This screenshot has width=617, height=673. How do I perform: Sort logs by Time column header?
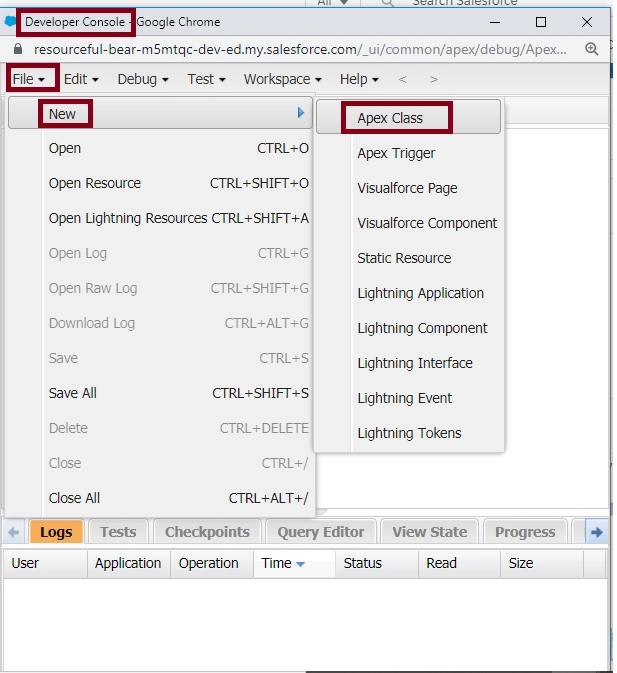294,563
